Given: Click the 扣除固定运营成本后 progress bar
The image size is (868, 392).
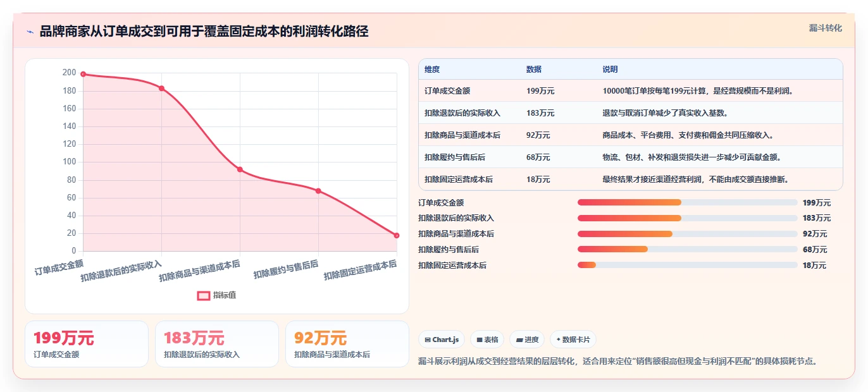Looking at the screenshot, I should [x=687, y=265].
